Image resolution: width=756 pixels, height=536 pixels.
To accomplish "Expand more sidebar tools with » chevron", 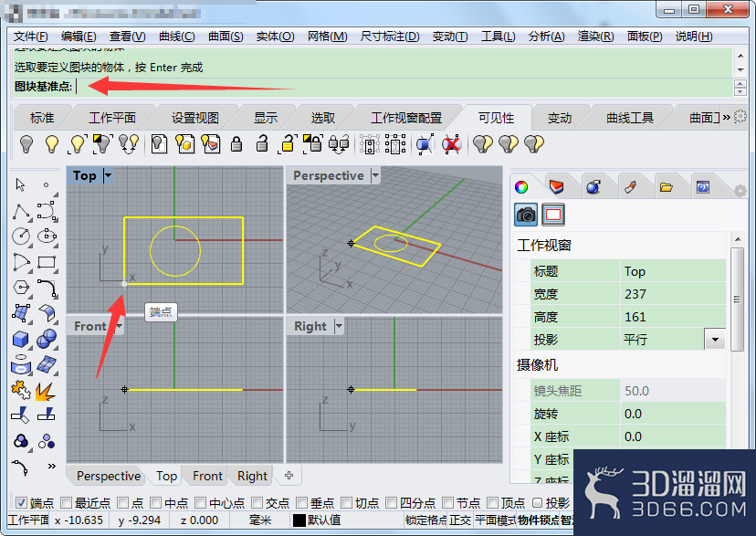I will (x=51, y=466).
